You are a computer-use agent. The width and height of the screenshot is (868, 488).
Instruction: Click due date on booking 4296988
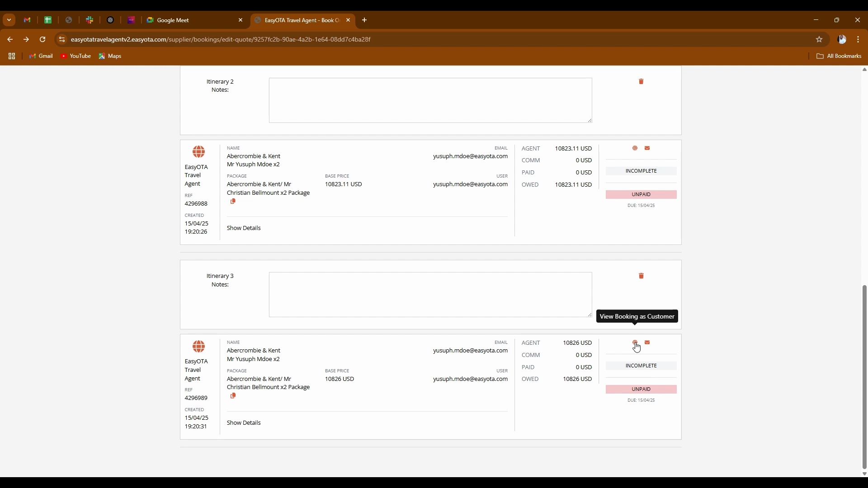point(641,206)
